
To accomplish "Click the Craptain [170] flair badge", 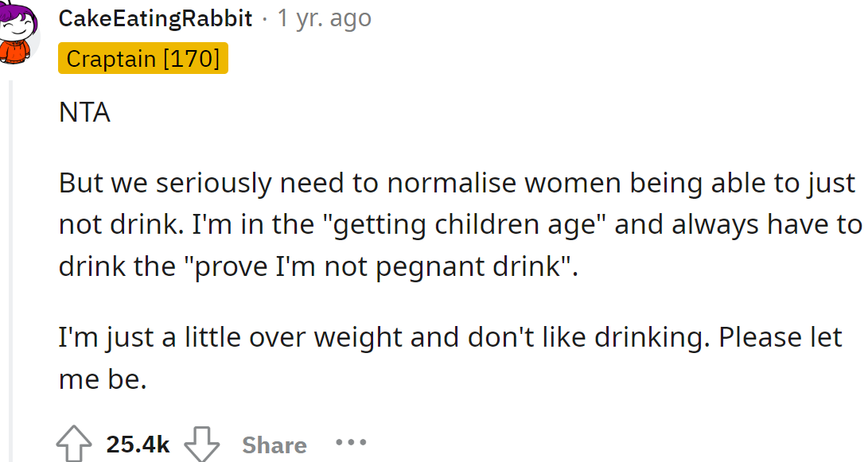I will (x=143, y=57).
